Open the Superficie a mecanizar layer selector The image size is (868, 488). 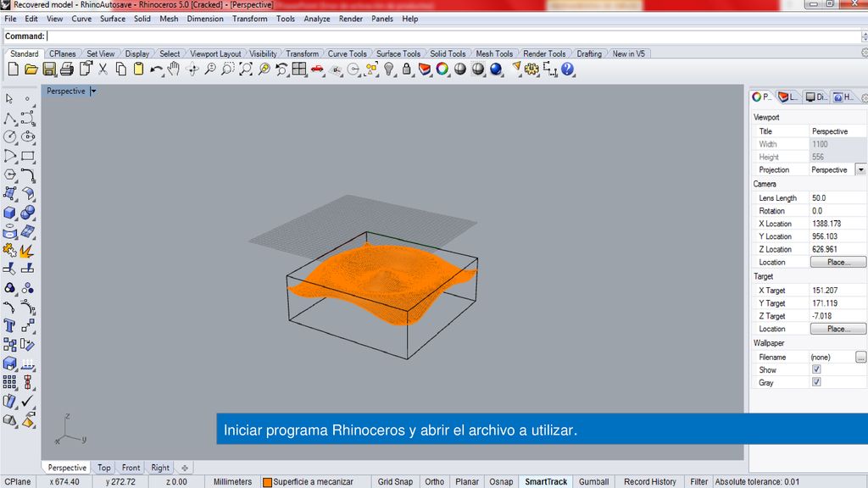pos(309,482)
